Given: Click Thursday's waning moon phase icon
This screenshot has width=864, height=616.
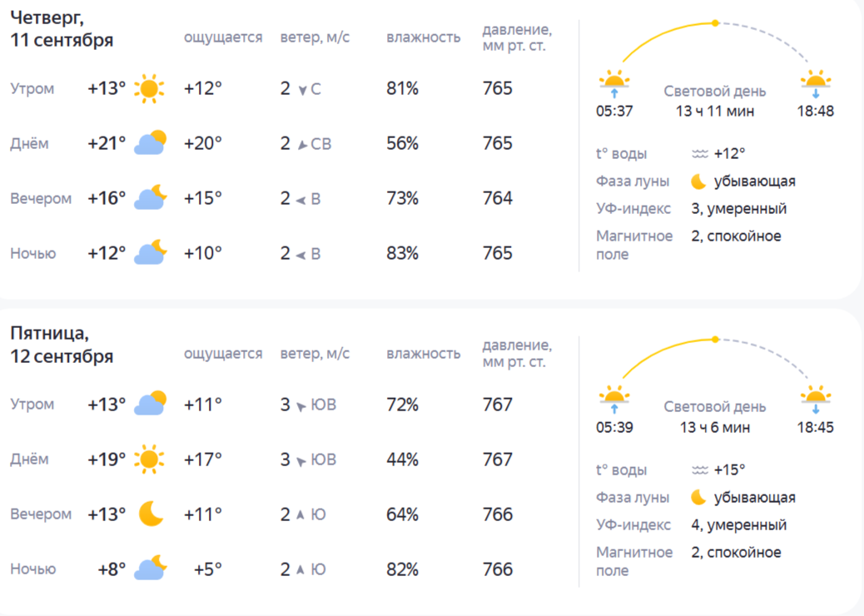Looking at the screenshot, I should [698, 181].
